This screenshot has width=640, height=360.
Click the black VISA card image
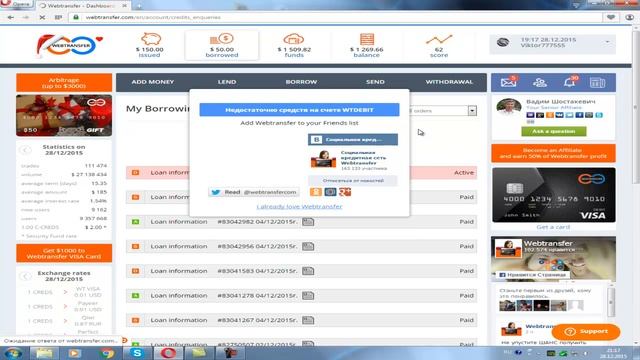553,195
